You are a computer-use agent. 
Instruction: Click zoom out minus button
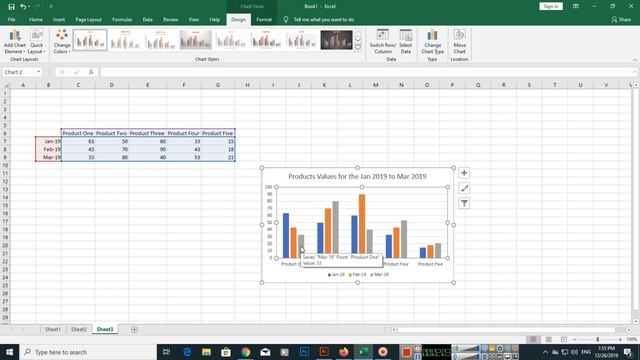point(574,340)
